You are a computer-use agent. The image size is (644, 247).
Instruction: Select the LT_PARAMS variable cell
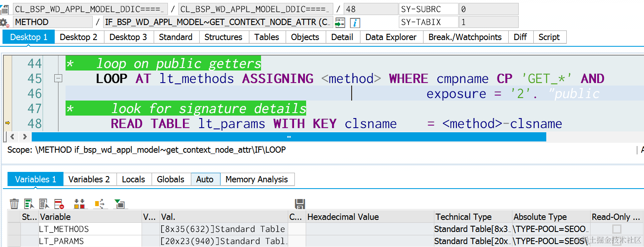tap(90, 241)
